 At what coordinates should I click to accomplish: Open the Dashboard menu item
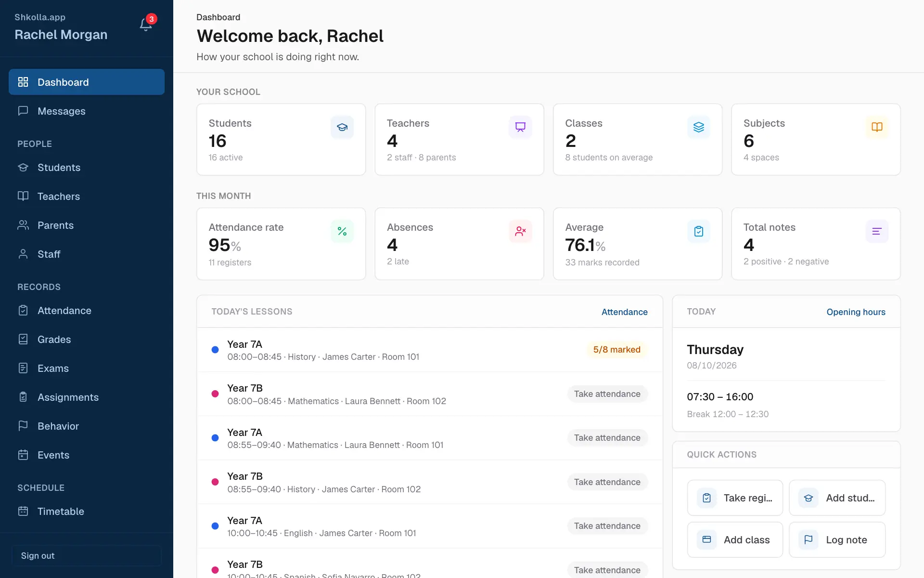[x=87, y=82]
